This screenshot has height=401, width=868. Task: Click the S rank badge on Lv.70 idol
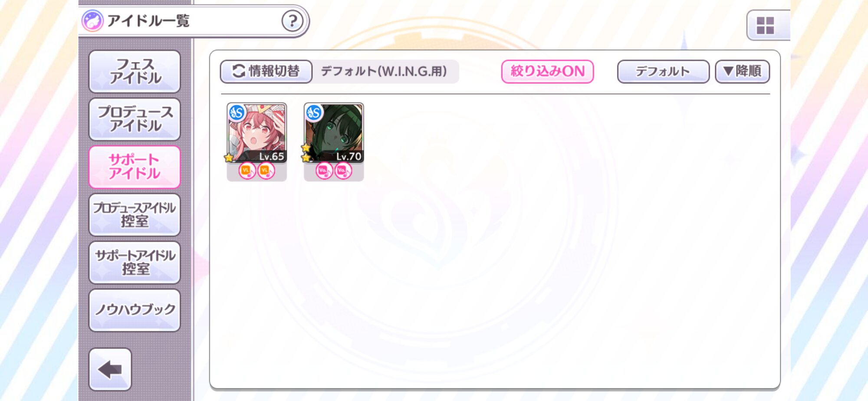click(x=314, y=113)
